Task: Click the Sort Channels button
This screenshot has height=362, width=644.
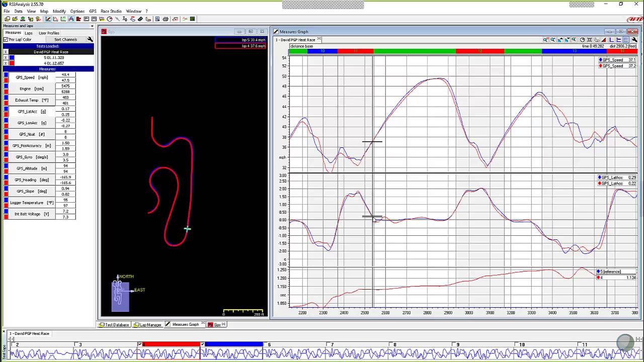Action: [65, 39]
